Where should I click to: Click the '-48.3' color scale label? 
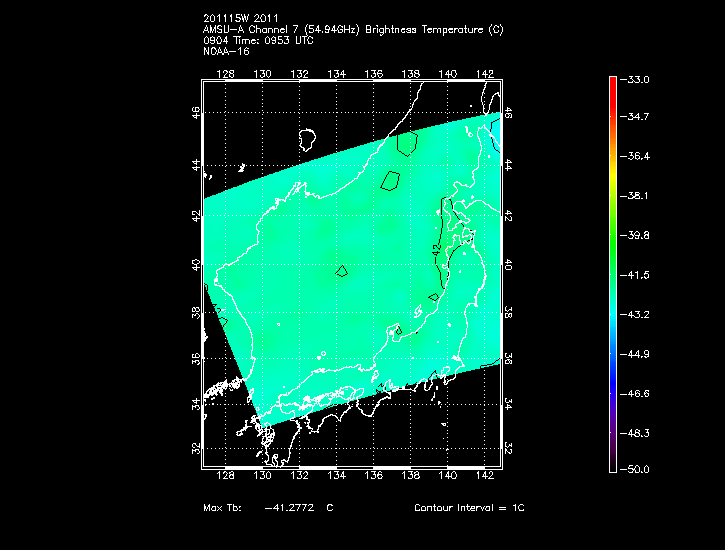tap(634, 434)
